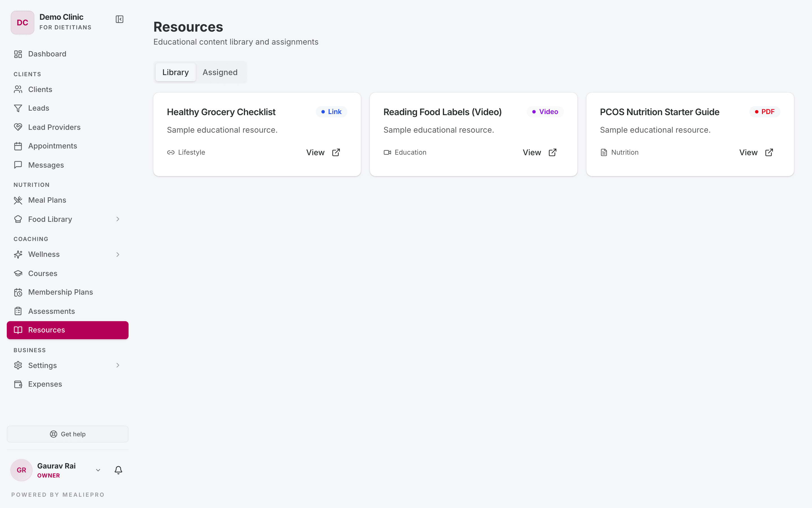Click the Get help button
This screenshot has height=508, width=812.
[x=67, y=434]
